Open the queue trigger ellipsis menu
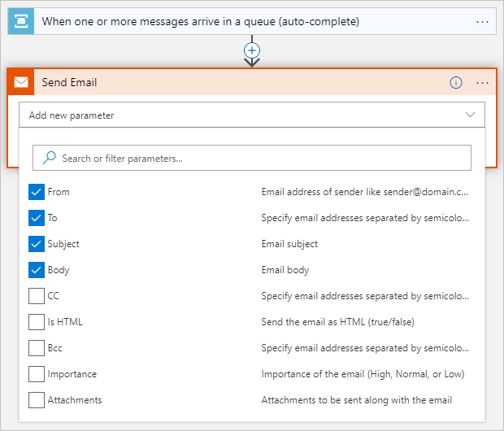Viewport: 504px width, 431px height. [x=483, y=21]
